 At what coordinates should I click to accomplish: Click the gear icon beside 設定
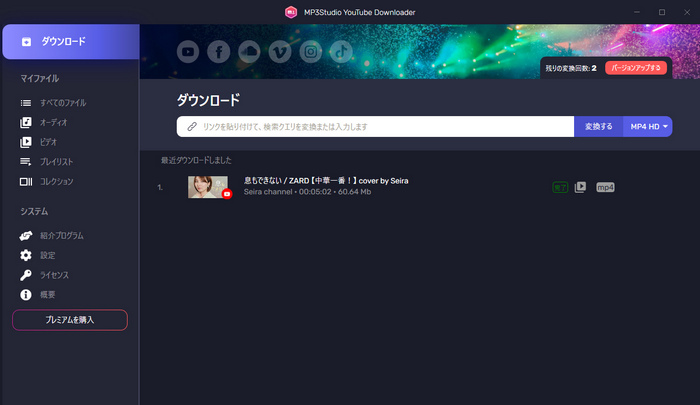pos(26,255)
